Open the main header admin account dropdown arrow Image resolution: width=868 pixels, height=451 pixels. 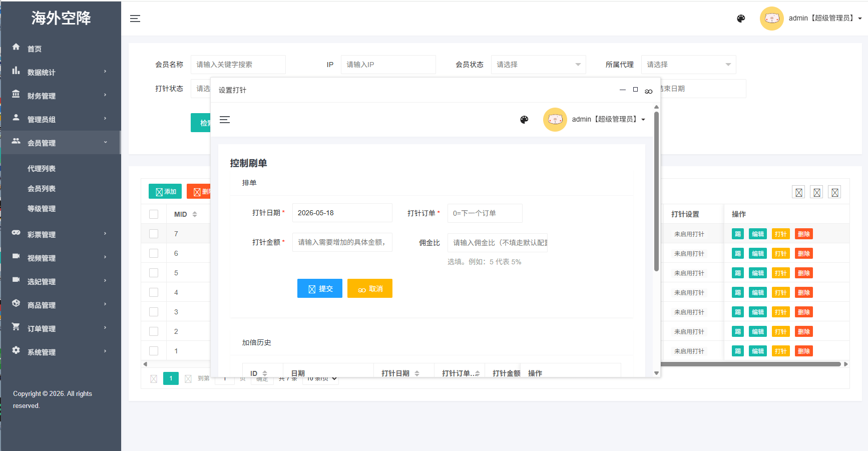[860, 19]
